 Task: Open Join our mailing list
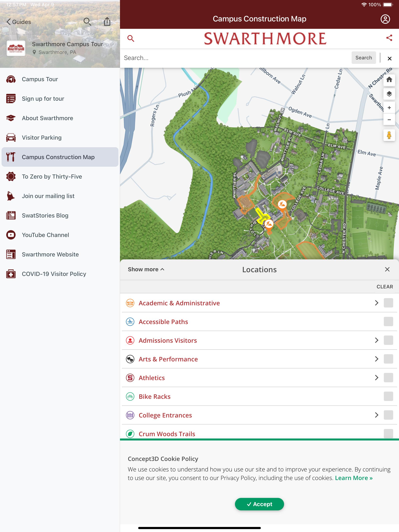[x=60, y=196]
